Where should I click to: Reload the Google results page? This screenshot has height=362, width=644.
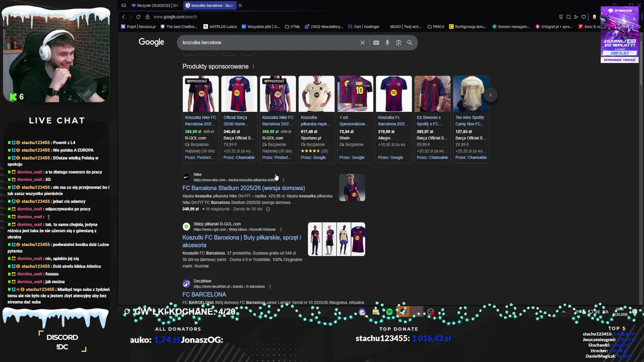point(138,17)
